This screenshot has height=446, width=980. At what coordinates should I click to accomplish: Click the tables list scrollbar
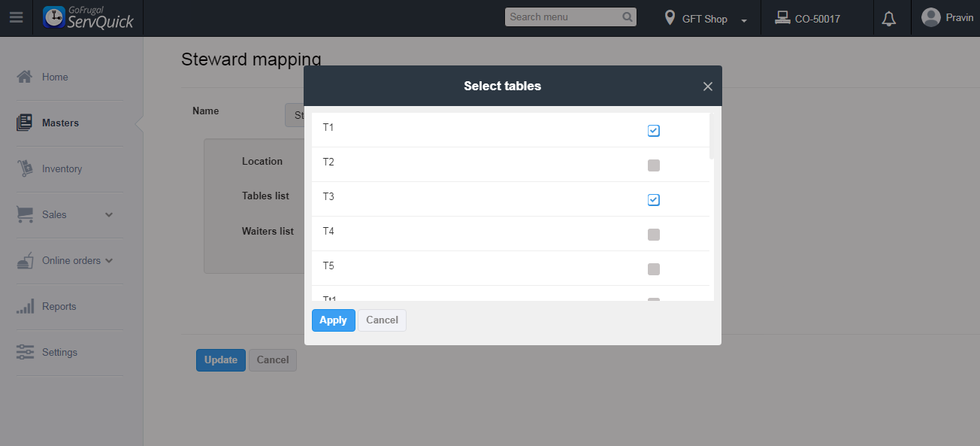coord(712,137)
